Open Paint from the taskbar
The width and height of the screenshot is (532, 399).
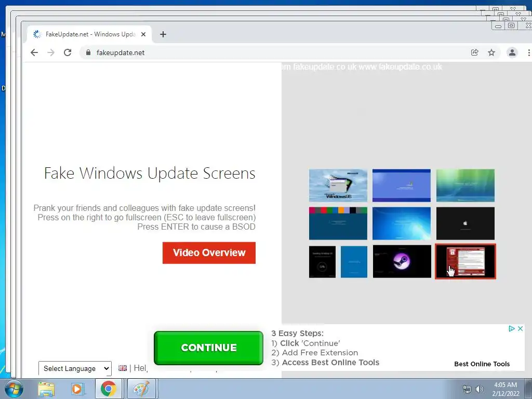[141, 389]
